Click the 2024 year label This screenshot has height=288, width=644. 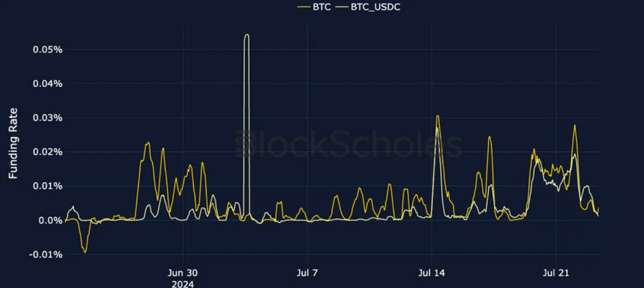click(183, 284)
